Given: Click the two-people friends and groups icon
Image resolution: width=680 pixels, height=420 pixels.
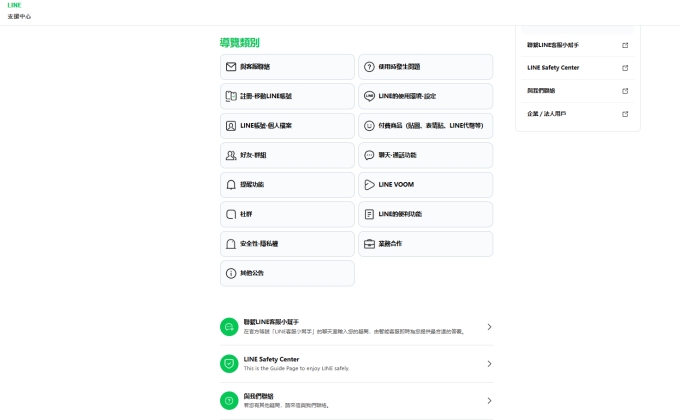Looking at the screenshot, I should point(231,156).
